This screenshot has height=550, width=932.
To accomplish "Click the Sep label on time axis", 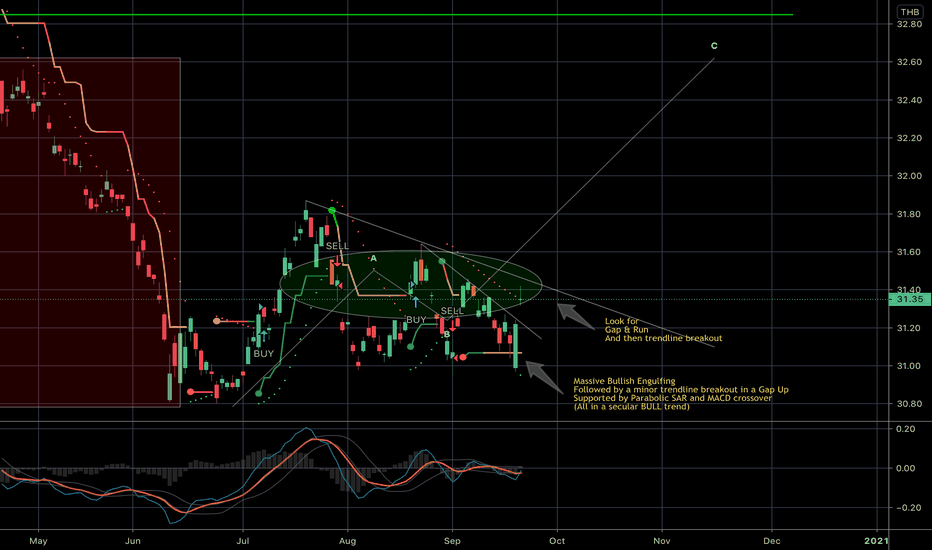I will [452, 540].
